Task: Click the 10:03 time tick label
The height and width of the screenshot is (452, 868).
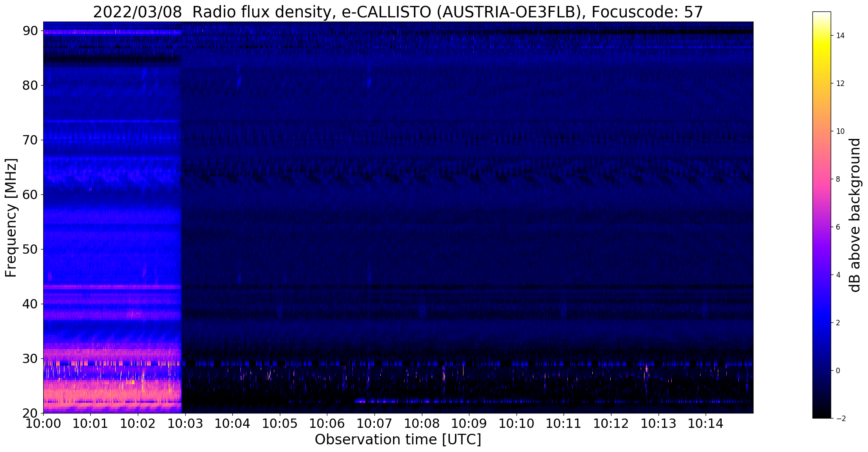Action: point(185,423)
